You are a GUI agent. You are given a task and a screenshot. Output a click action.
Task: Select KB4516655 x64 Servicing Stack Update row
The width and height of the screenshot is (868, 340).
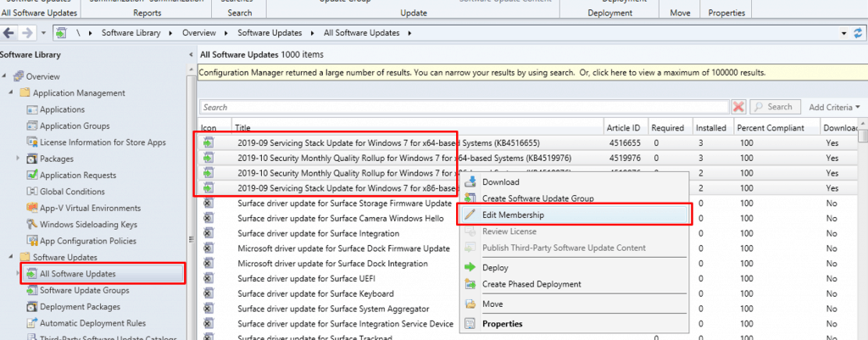(x=528, y=142)
